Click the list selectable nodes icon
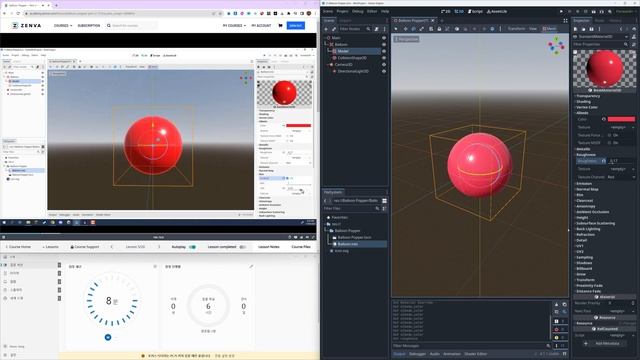Screen dimensions: 640x360 431,29
